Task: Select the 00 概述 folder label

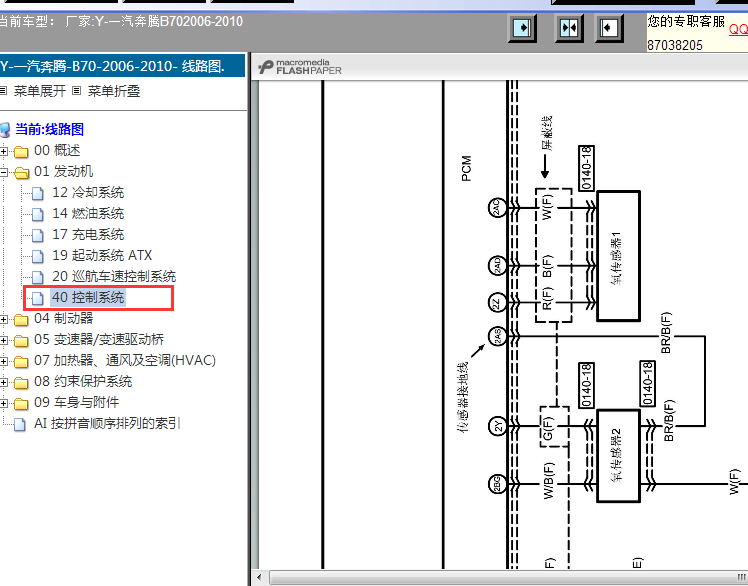Action: click(x=57, y=150)
